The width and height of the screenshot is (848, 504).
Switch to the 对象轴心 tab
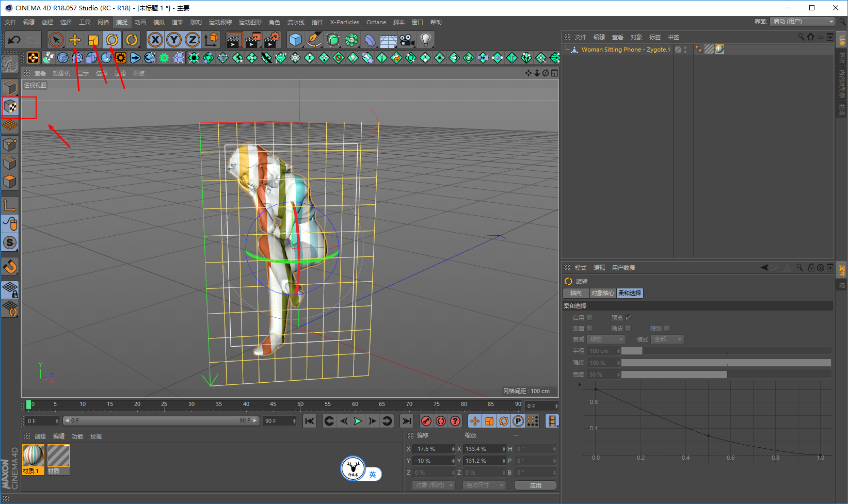[602, 293]
